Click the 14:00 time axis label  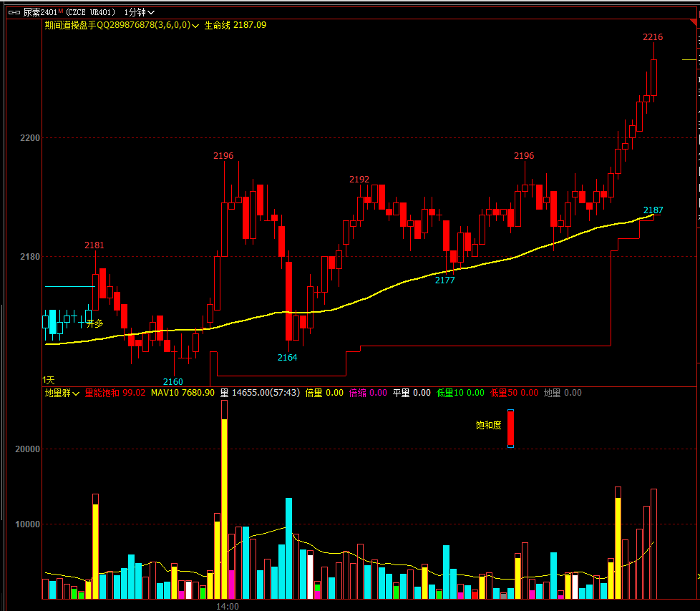228,606
